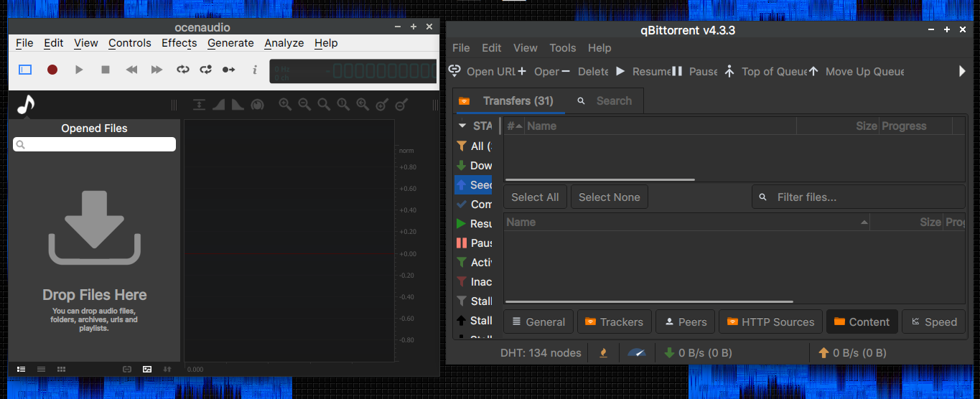Click the alternative speed limits speedometer icon

pos(636,352)
